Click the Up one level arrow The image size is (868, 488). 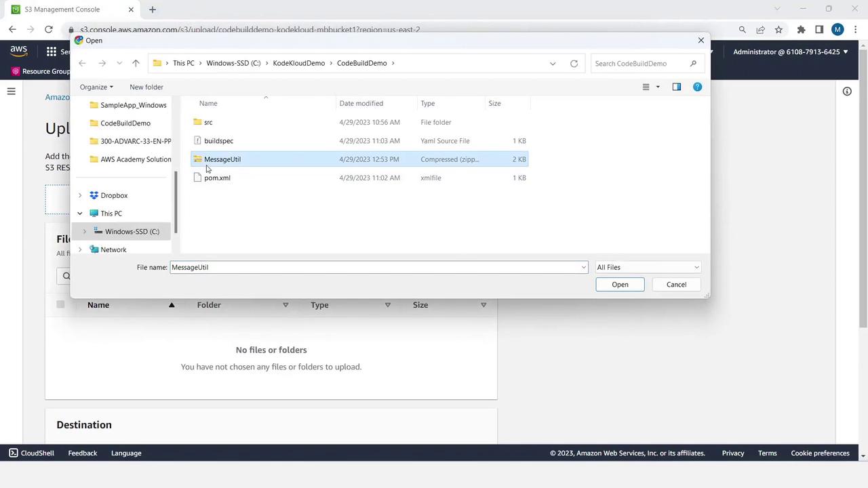136,63
